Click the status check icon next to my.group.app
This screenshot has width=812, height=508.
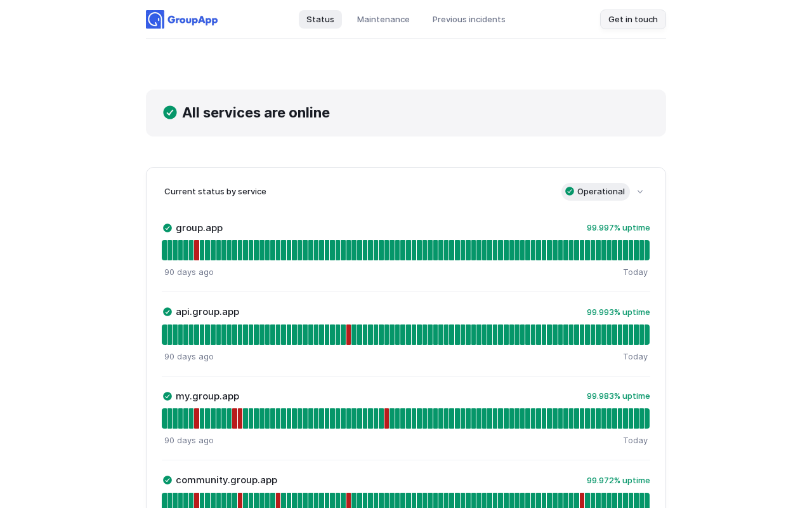[x=167, y=396]
